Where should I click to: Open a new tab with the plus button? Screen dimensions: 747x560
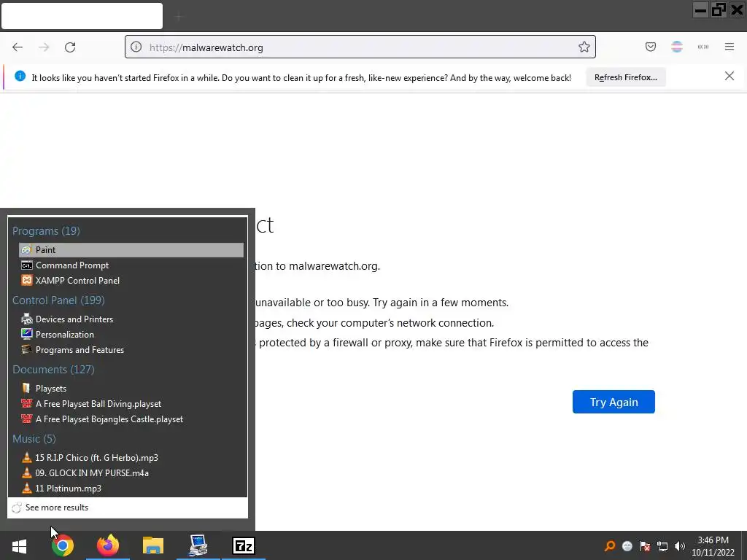[x=179, y=17]
